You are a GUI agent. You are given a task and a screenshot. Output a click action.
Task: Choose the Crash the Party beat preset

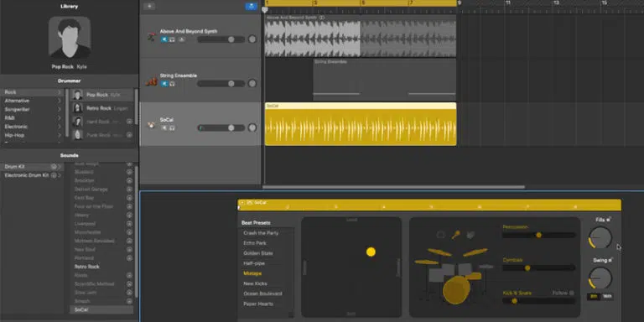(x=261, y=233)
